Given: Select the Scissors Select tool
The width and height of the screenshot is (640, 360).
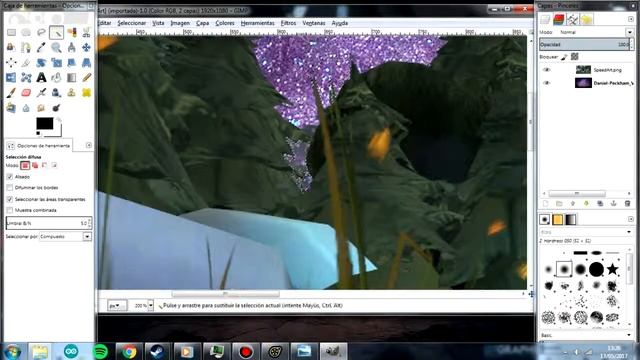Looking at the screenshot, I should click(86, 32).
